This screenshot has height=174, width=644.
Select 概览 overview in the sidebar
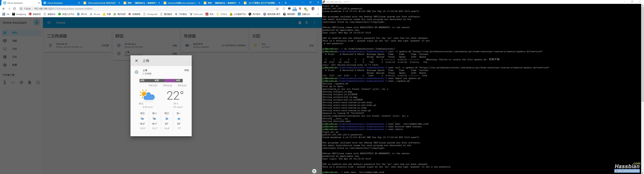[x=21, y=33]
